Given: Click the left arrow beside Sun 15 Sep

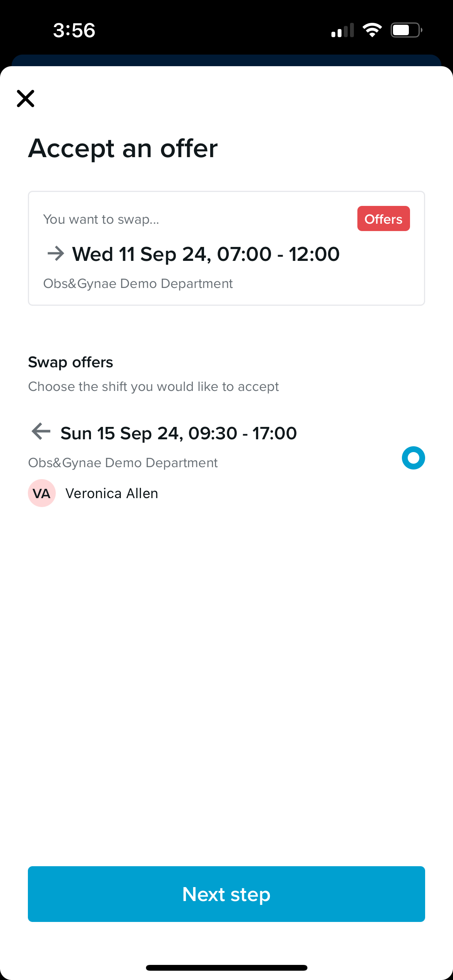Looking at the screenshot, I should click(41, 431).
